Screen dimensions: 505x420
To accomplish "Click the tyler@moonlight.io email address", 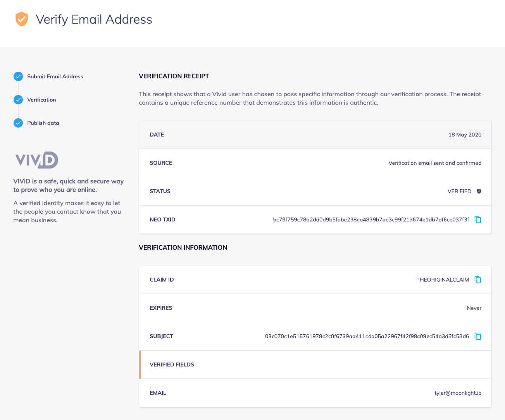I will tap(458, 393).
